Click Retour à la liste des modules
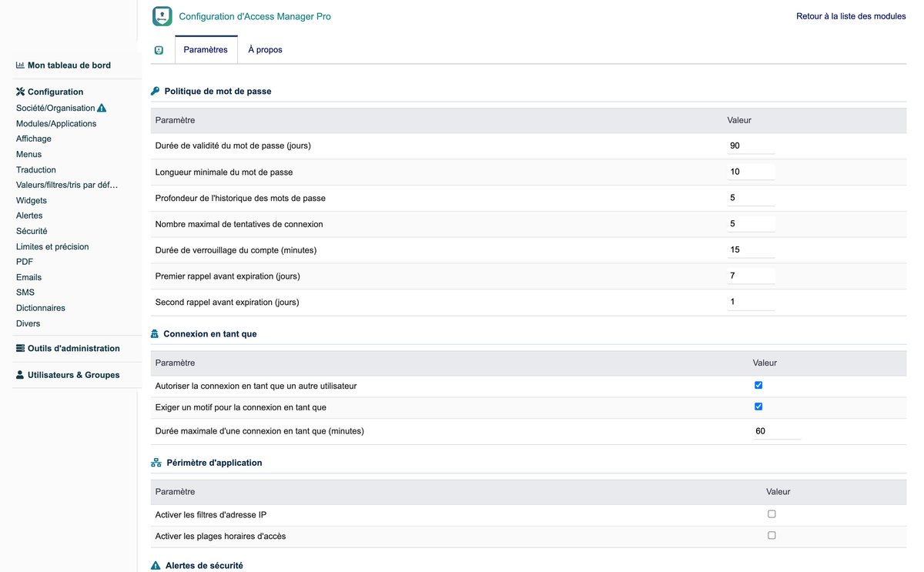Screen dimensions: 924x572 coord(851,16)
